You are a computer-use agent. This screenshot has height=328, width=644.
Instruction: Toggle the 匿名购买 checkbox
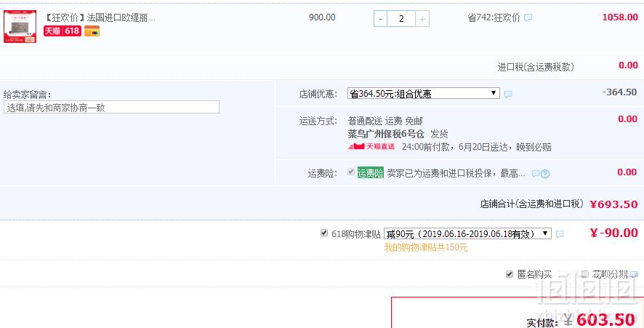coord(510,273)
